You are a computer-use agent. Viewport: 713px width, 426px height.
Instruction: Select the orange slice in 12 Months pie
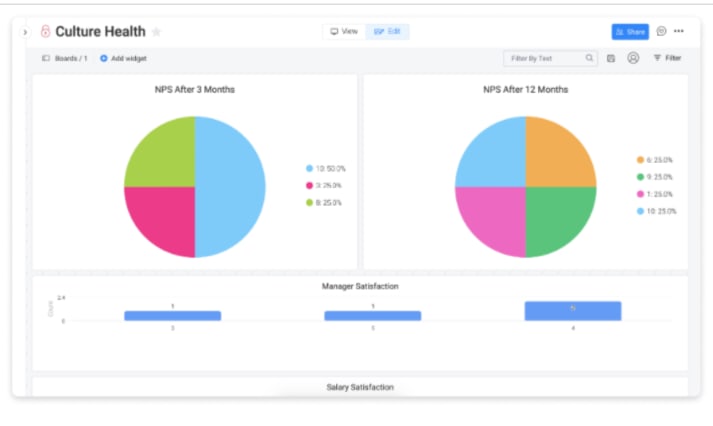pyautogui.click(x=556, y=157)
